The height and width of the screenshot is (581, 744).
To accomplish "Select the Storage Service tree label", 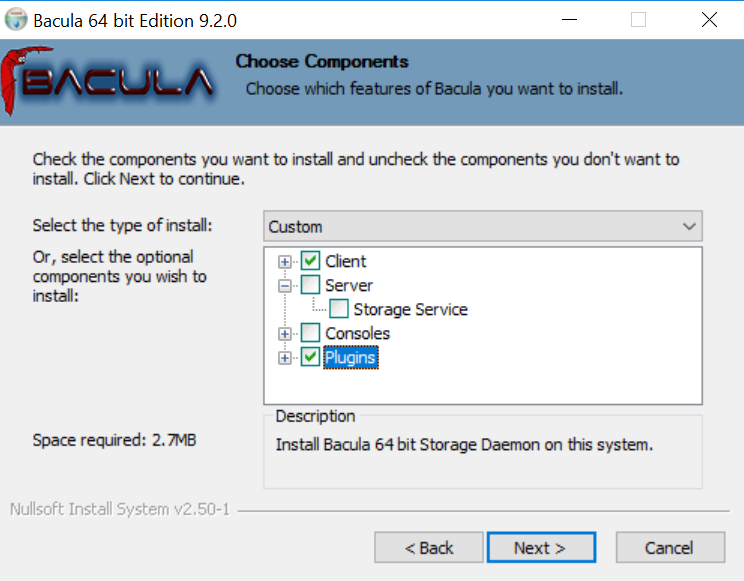I will click(x=410, y=309).
